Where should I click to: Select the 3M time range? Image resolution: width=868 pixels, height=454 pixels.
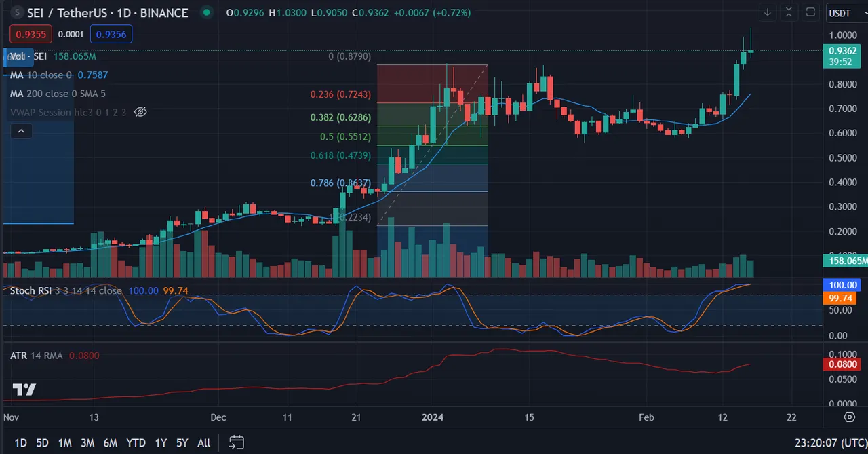tap(87, 443)
